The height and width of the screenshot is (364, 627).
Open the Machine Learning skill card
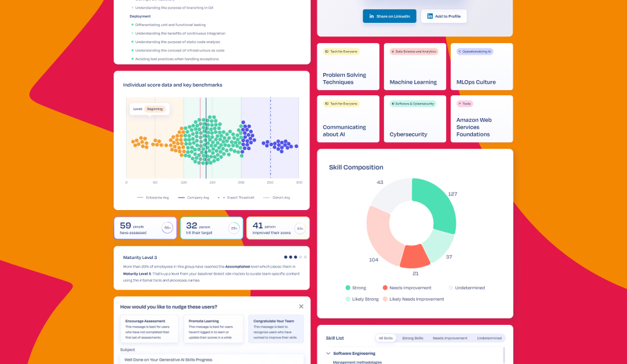point(415,67)
